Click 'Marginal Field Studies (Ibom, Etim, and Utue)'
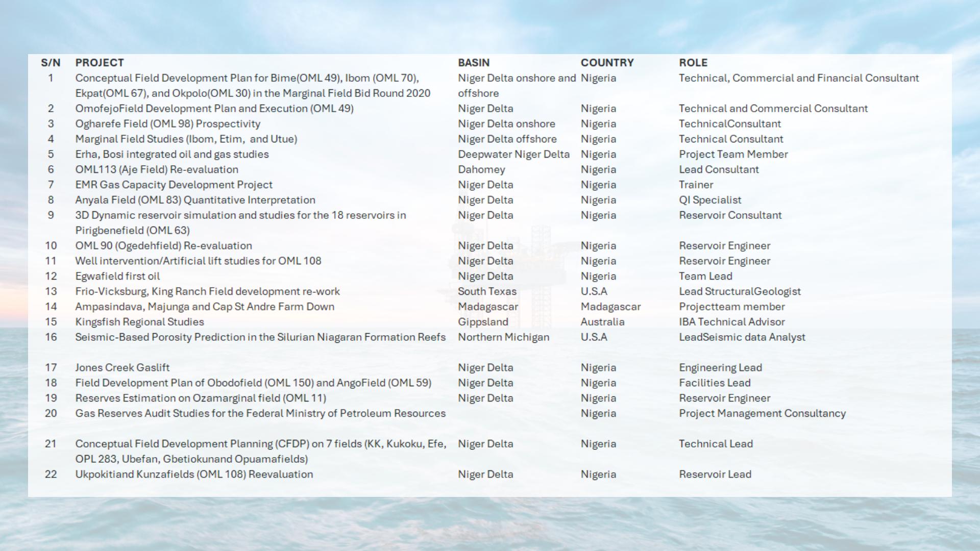The image size is (980, 551). [x=186, y=139]
